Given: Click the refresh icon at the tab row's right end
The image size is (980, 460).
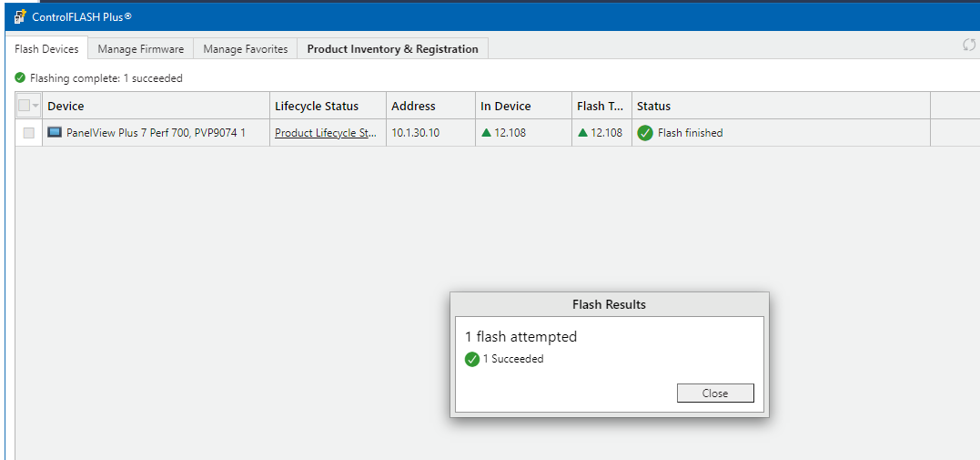Looking at the screenshot, I should click(x=969, y=45).
